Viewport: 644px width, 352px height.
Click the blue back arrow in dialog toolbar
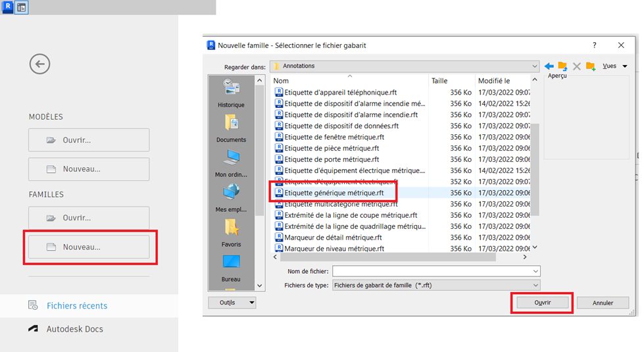pyautogui.click(x=549, y=66)
